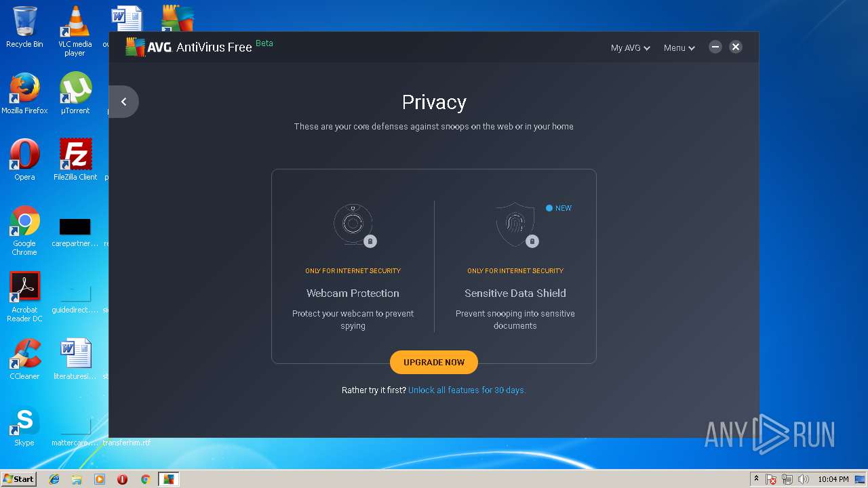Image resolution: width=868 pixels, height=488 pixels.
Task: Open the Windows Start menu
Action: pos(18,479)
